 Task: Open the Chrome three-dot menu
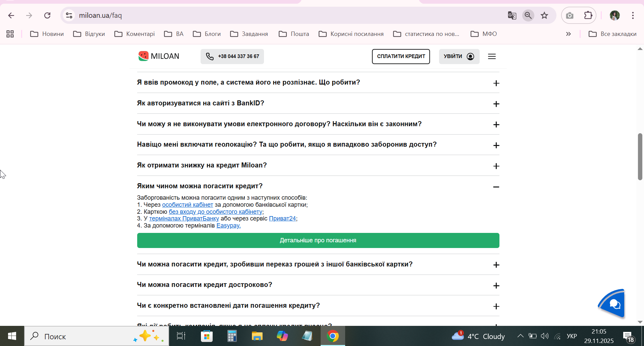tap(633, 15)
